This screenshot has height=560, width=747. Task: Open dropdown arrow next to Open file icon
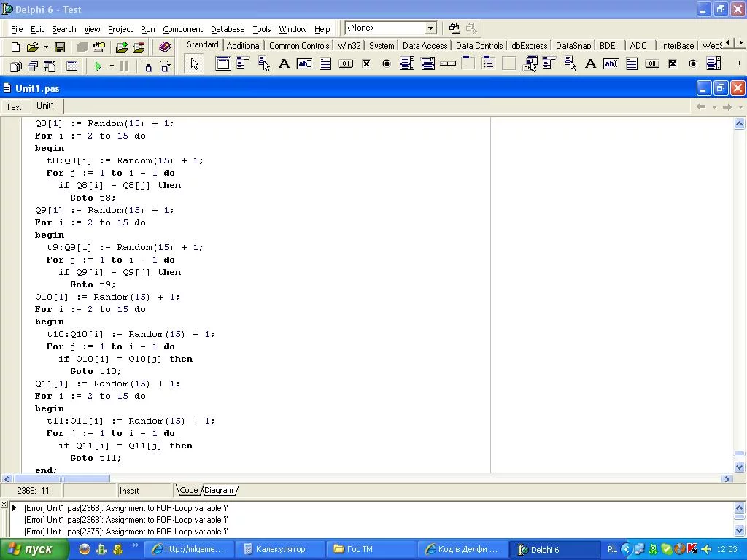45,47
